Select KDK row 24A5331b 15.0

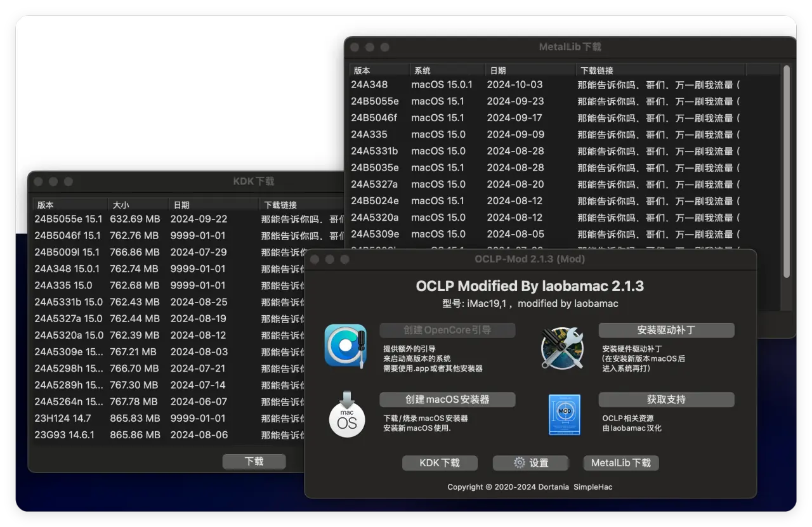click(169, 302)
